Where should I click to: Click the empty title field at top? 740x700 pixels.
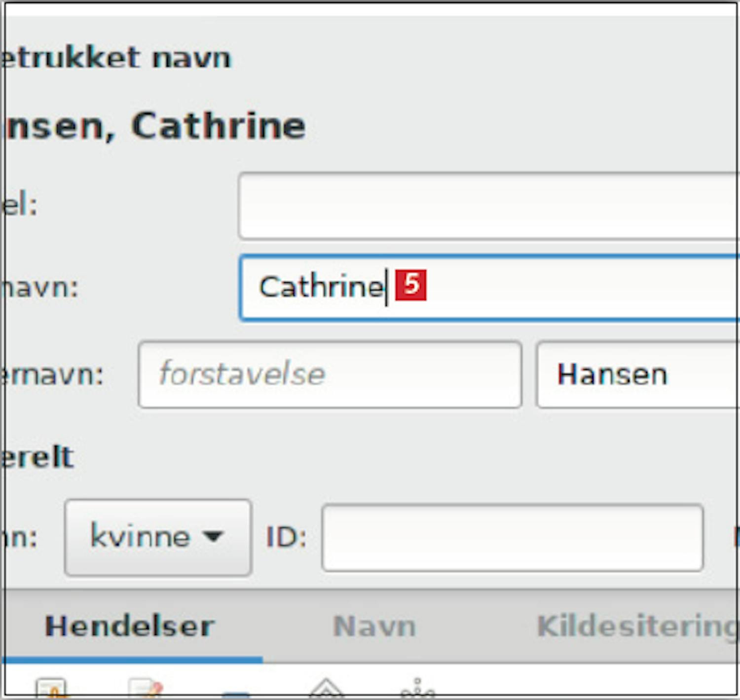point(488,206)
